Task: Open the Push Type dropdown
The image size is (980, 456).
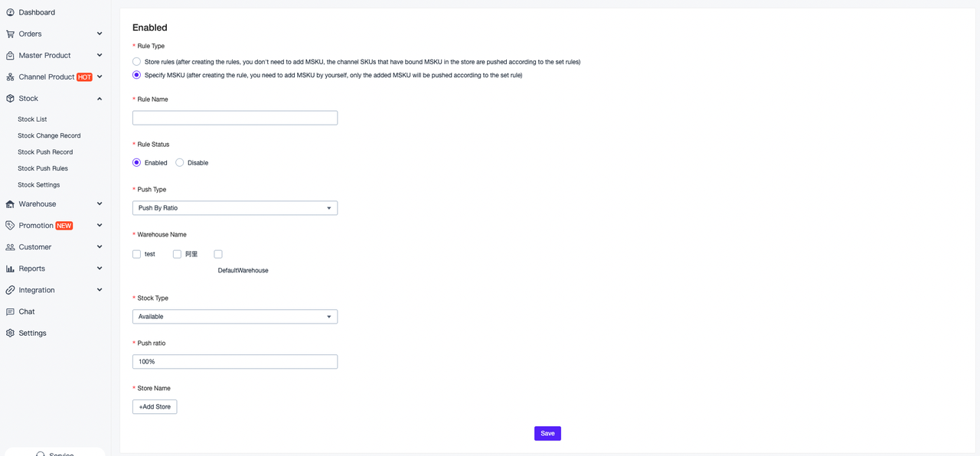Action: 235,208
